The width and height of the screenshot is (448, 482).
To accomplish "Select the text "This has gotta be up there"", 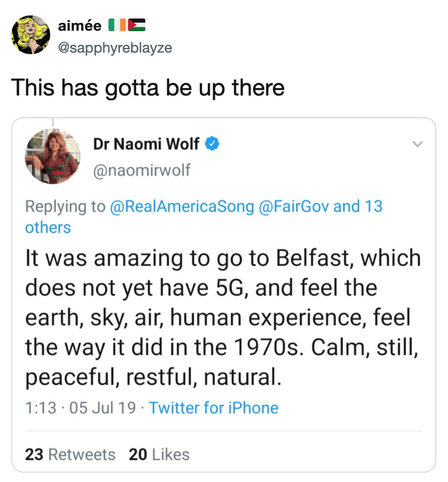I will (148, 88).
